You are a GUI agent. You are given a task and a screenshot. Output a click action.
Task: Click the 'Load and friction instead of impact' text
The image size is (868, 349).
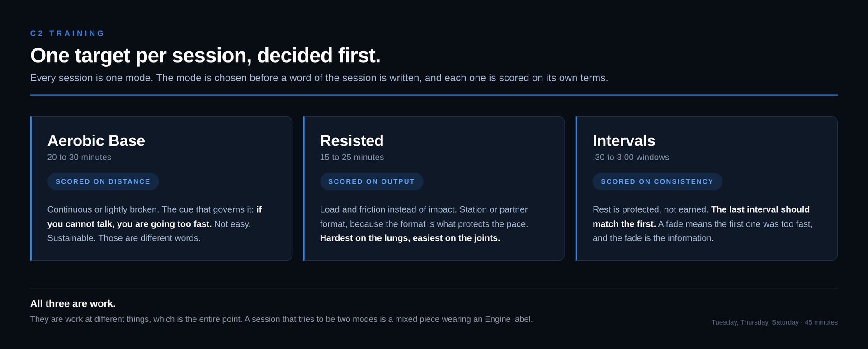click(x=388, y=209)
